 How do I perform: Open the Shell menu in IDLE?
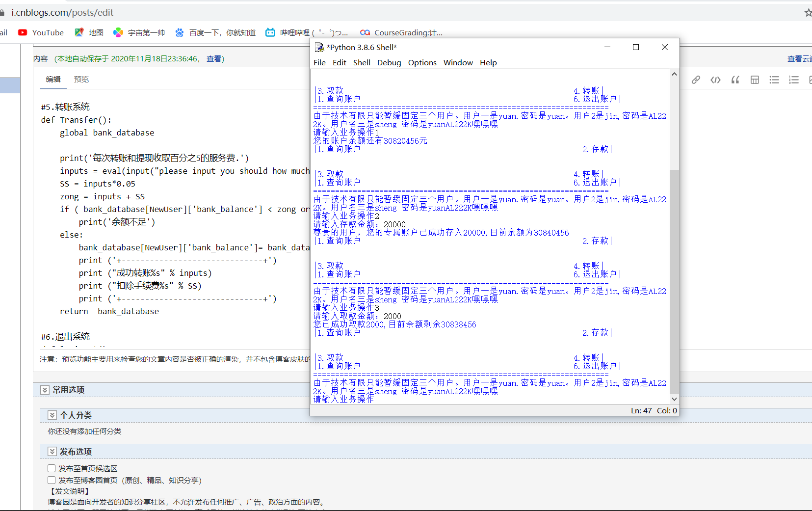click(362, 62)
